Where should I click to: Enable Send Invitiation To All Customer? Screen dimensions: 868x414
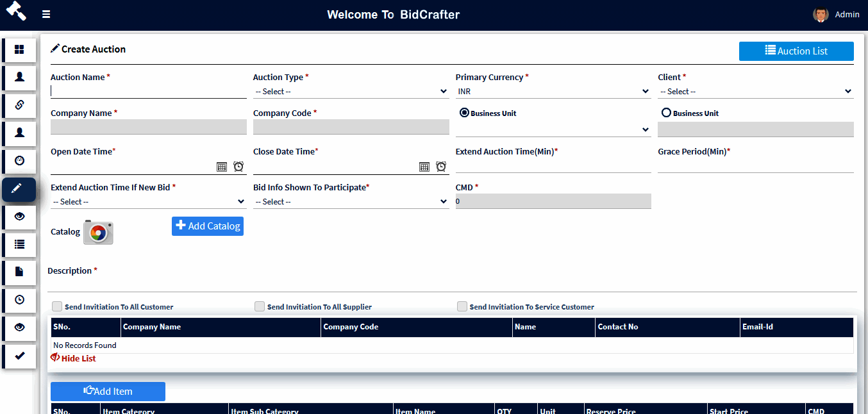56,306
